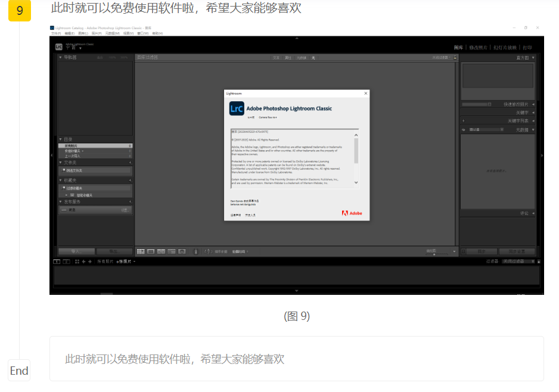Screen dimensions: 559x392
Task: Select main window display button 1 in filmstrip
Action: [x=57, y=262]
